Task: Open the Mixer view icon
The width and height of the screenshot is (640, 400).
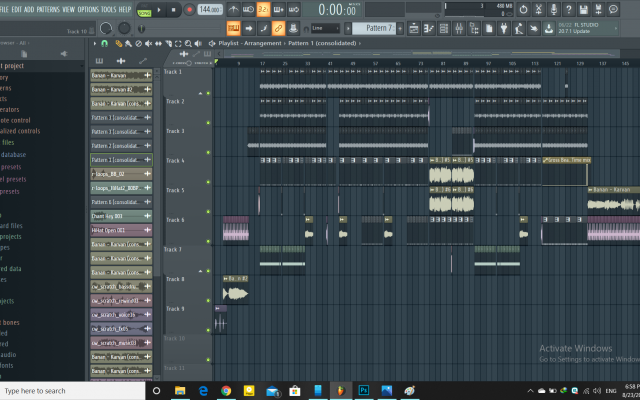Action: point(459,29)
